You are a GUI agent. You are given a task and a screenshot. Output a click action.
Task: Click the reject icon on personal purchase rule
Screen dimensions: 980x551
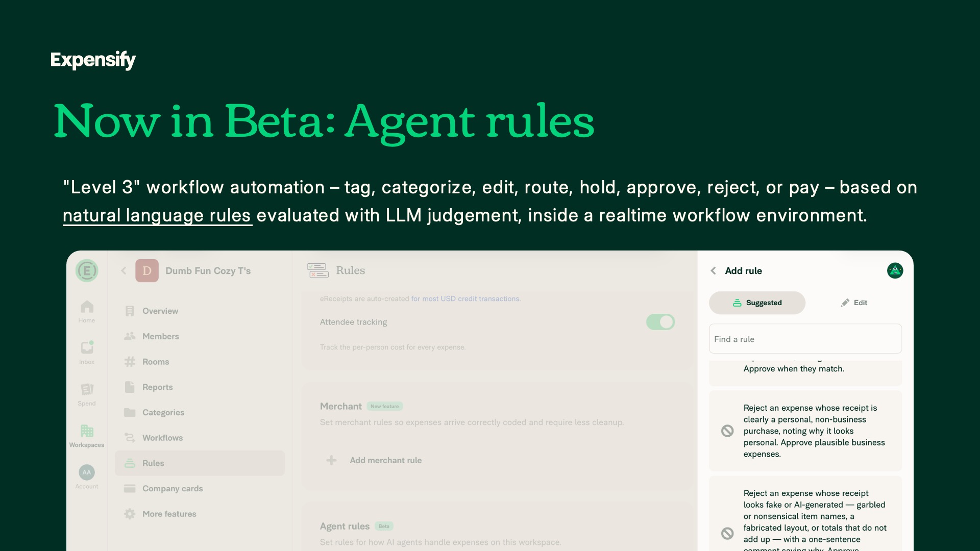[x=727, y=431]
